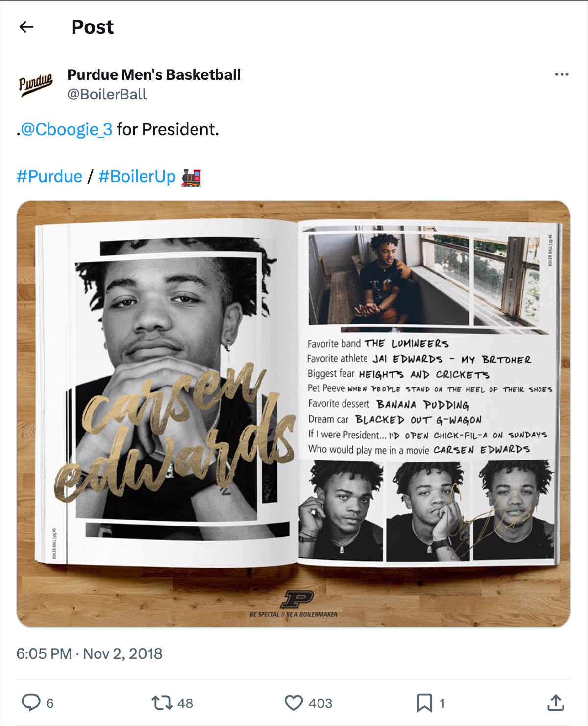This screenshot has height=726, width=588.
Task: Click the Post page heading
Action: tap(93, 27)
